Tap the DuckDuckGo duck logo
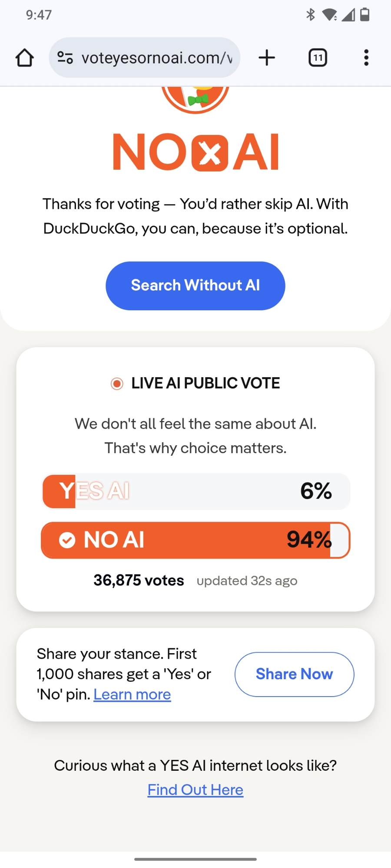The height and width of the screenshot is (868, 391). (x=195, y=98)
